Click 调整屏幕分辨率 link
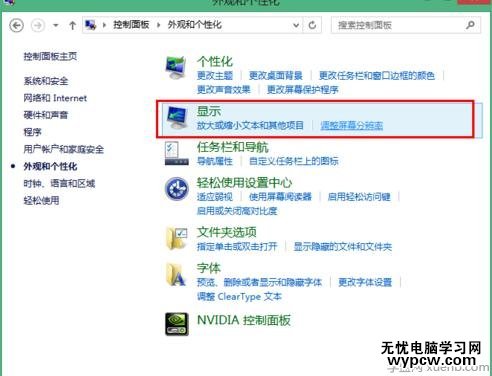 (352, 125)
